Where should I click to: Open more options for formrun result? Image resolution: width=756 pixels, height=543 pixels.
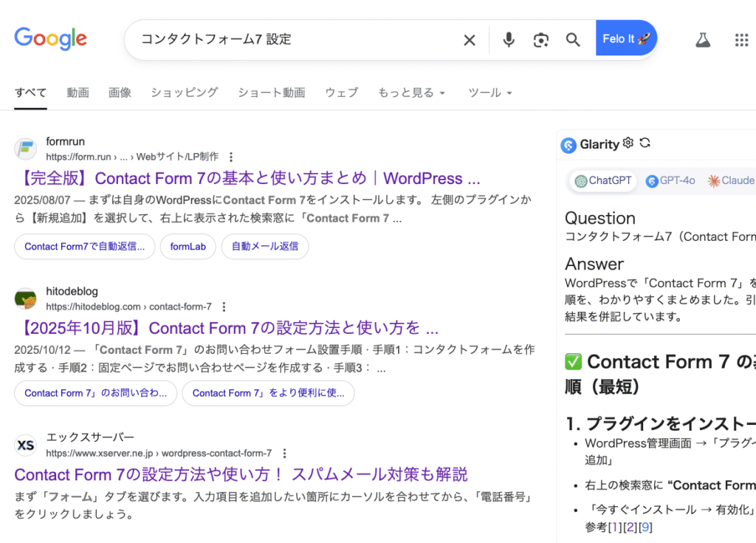(x=231, y=157)
